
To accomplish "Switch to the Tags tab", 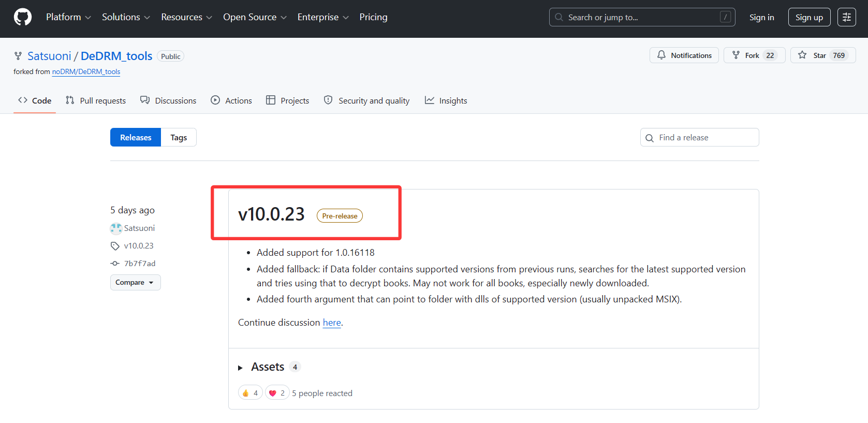I will (x=179, y=137).
